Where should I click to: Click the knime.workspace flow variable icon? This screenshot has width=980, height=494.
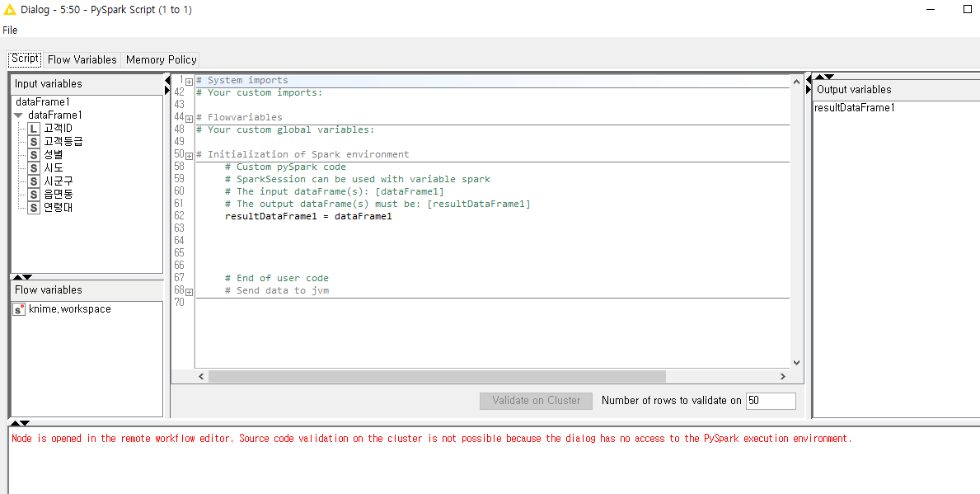[x=19, y=309]
